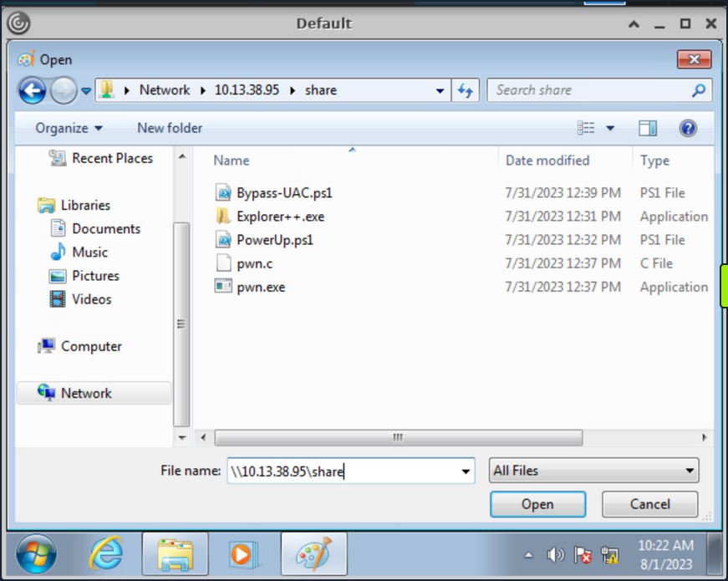
Task: Click the back navigation arrow
Action: click(31, 89)
